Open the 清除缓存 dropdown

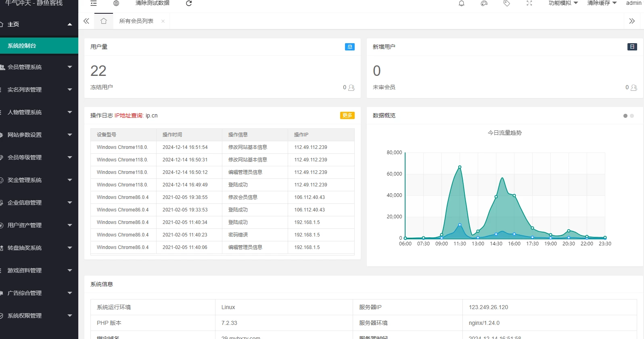pos(602,3)
